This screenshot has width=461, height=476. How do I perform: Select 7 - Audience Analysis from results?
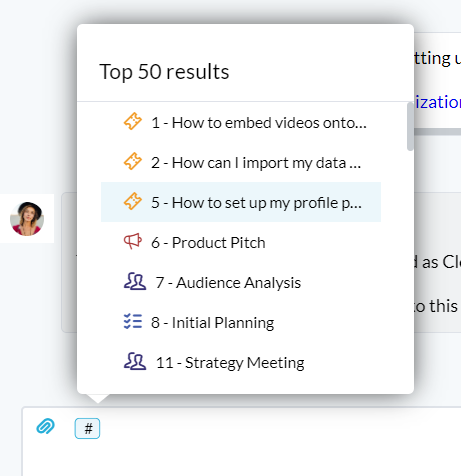point(241,282)
